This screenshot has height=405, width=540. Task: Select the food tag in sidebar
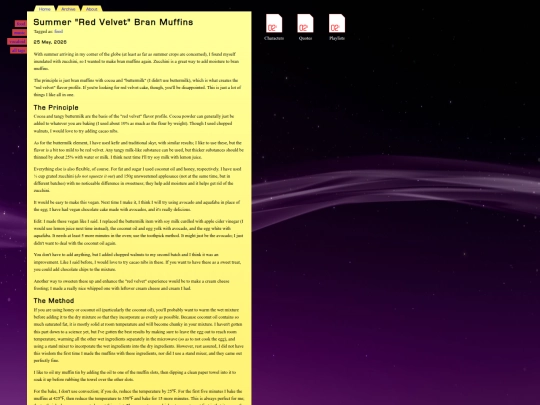click(x=21, y=24)
